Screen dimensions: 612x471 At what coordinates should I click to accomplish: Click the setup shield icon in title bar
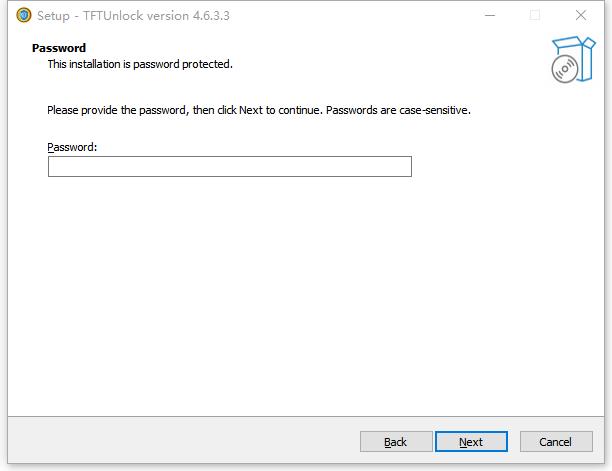pyautogui.click(x=23, y=15)
